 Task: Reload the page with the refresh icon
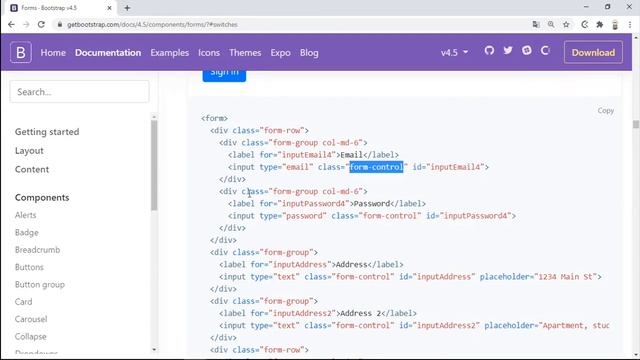click(41, 24)
